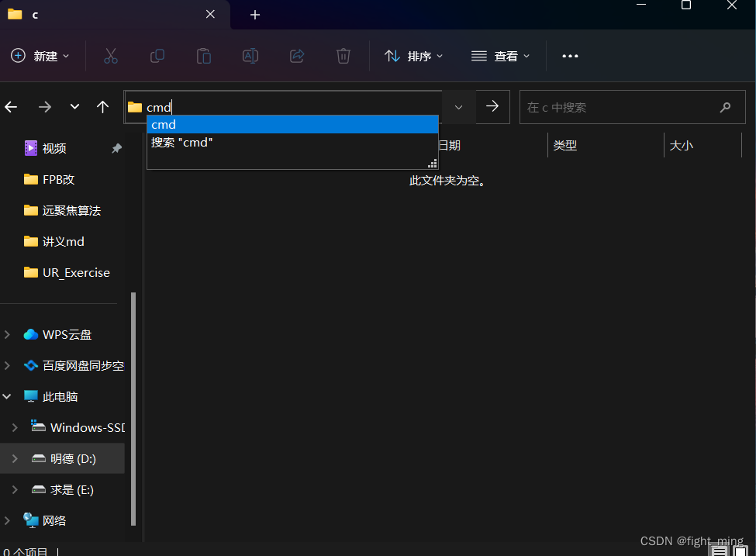Go forward with the right arrow
The width and height of the screenshot is (756, 556).
tap(45, 106)
